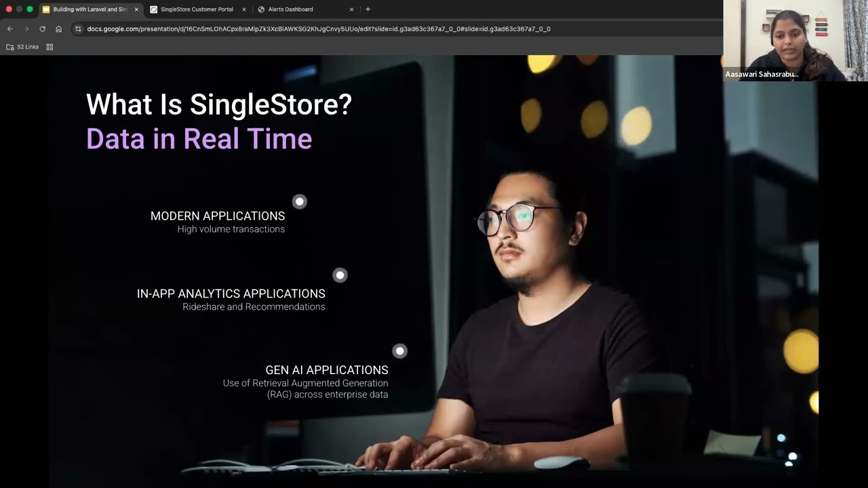The height and width of the screenshot is (488, 868).
Task: Click 'GEN AI APPLICATIONS' heading
Action: pos(327,370)
